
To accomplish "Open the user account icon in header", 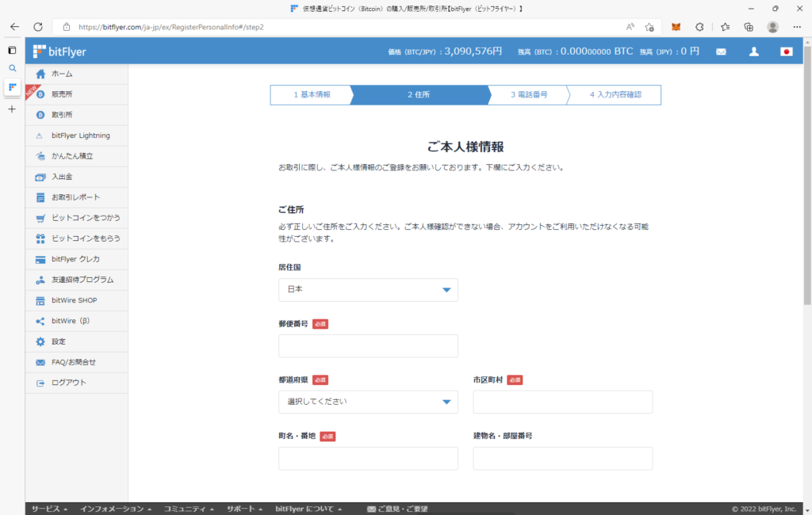I will pyautogui.click(x=754, y=51).
